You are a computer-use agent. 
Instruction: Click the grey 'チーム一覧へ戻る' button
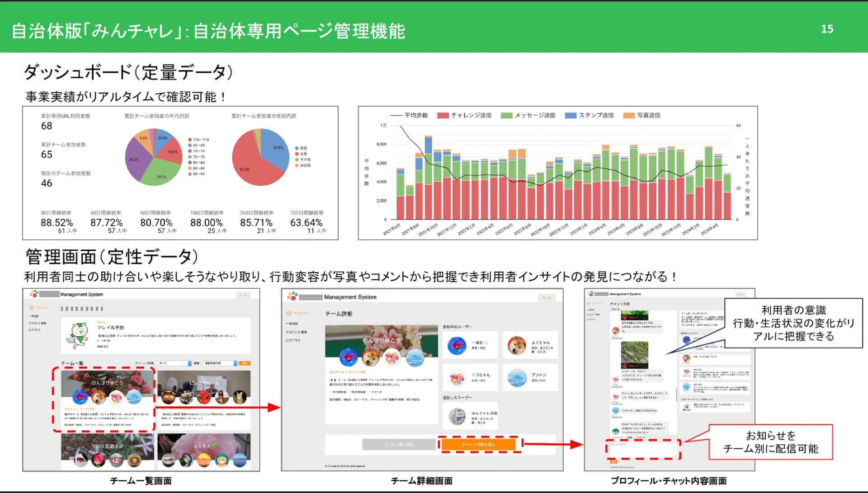coord(399,445)
